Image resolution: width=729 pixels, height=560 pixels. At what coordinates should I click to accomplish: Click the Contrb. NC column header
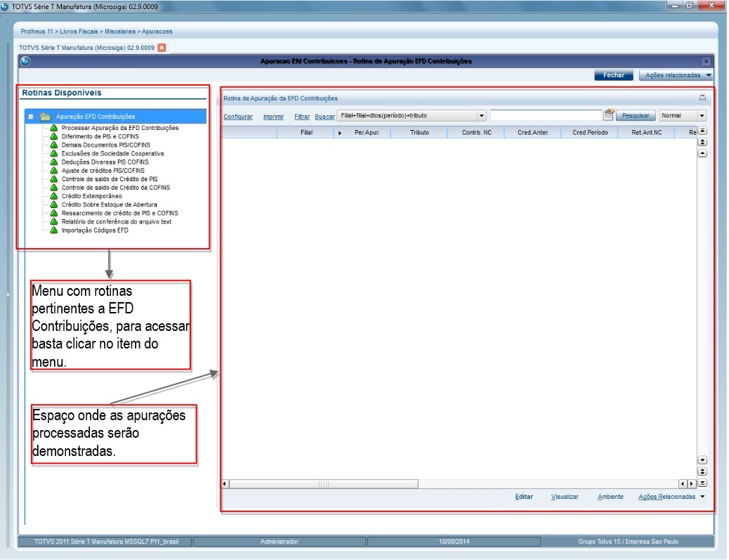(x=477, y=133)
